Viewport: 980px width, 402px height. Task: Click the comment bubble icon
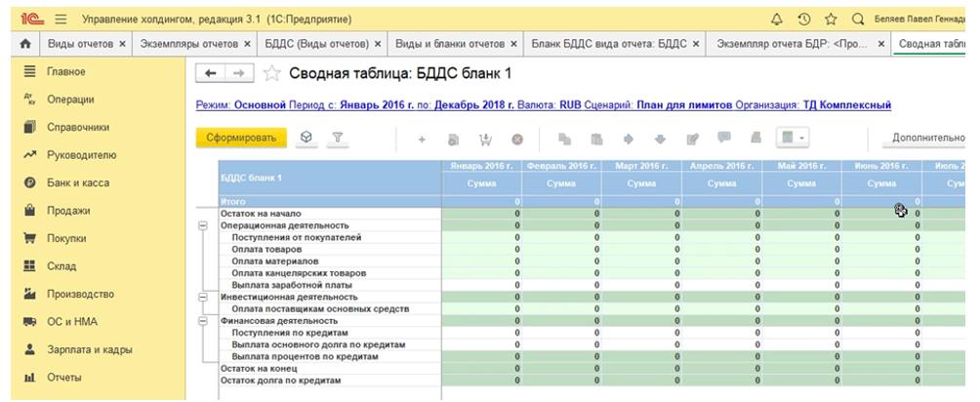pyautogui.click(x=724, y=138)
